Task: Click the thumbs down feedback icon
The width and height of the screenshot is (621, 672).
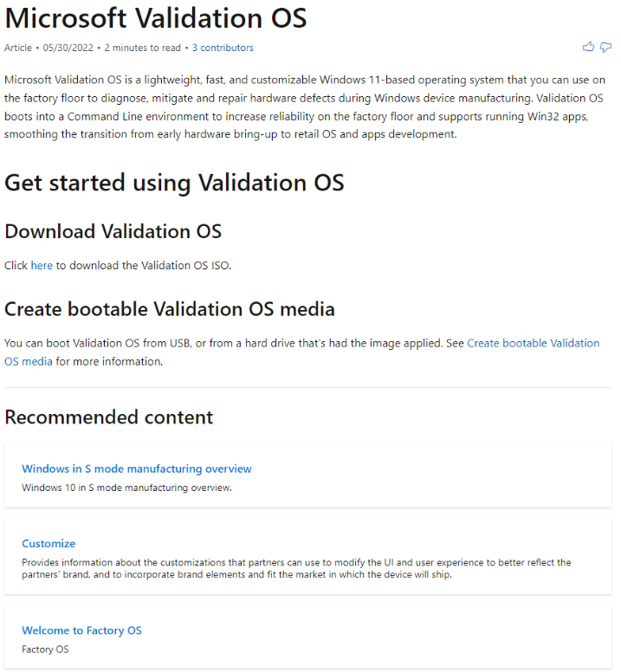Action: coord(605,47)
